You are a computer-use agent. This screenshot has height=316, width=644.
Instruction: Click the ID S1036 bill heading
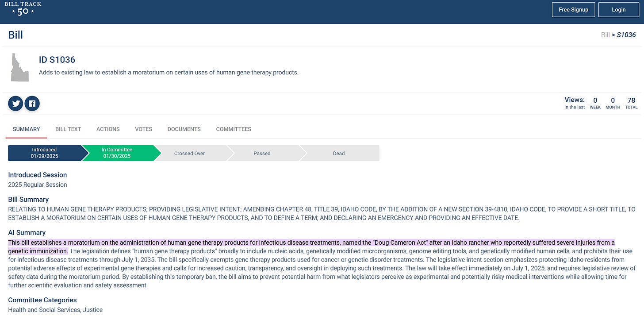57,60
